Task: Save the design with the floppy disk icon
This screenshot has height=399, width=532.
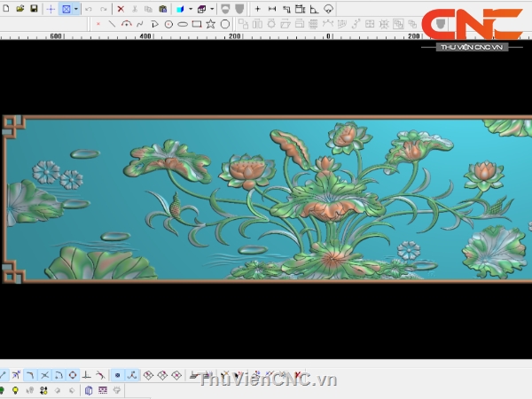Action: pyautogui.click(x=34, y=9)
